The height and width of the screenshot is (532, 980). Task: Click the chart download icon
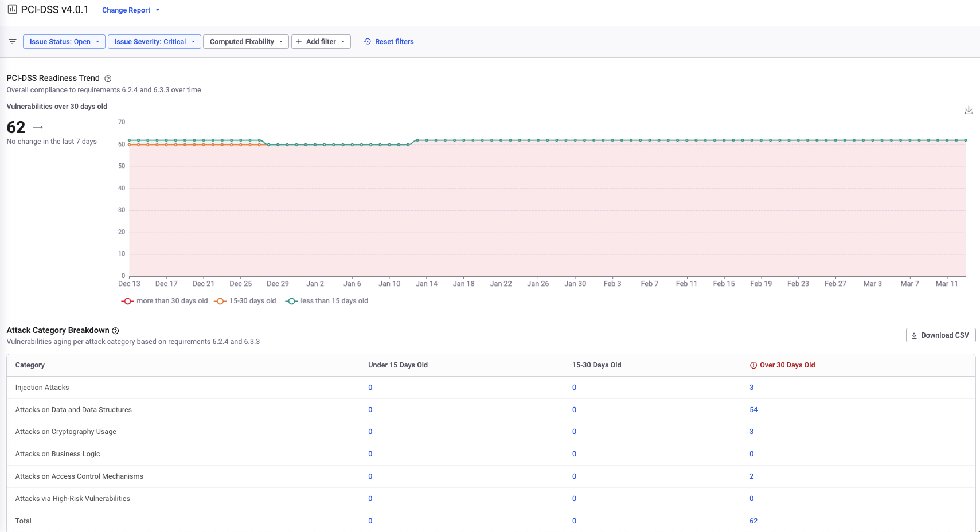[968, 110]
